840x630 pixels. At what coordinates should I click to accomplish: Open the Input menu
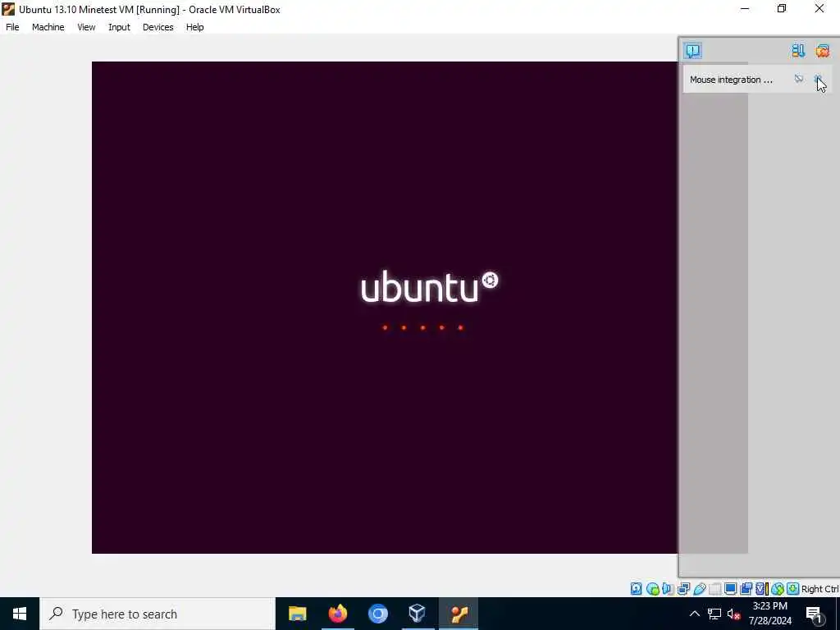click(x=119, y=27)
